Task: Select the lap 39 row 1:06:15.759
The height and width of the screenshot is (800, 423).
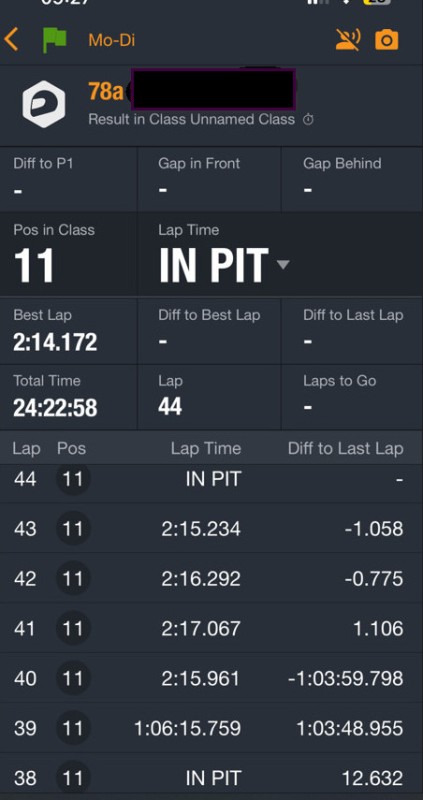Action: (211, 728)
